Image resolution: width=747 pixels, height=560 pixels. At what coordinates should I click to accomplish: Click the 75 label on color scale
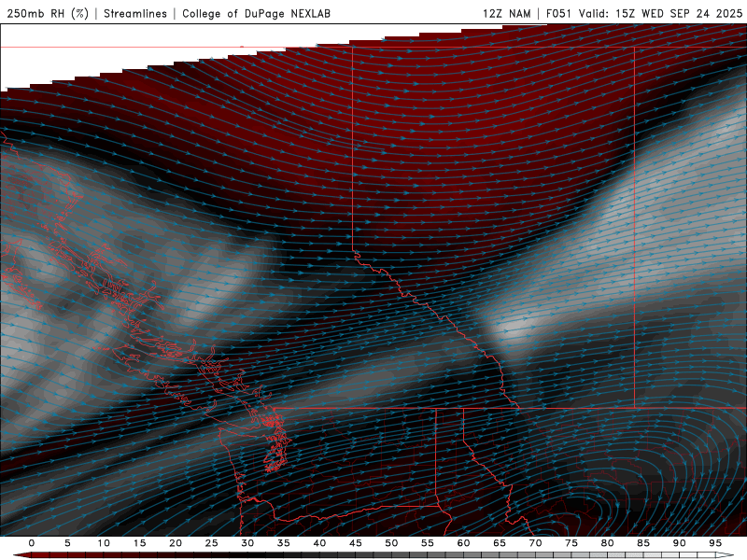[x=571, y=543]
